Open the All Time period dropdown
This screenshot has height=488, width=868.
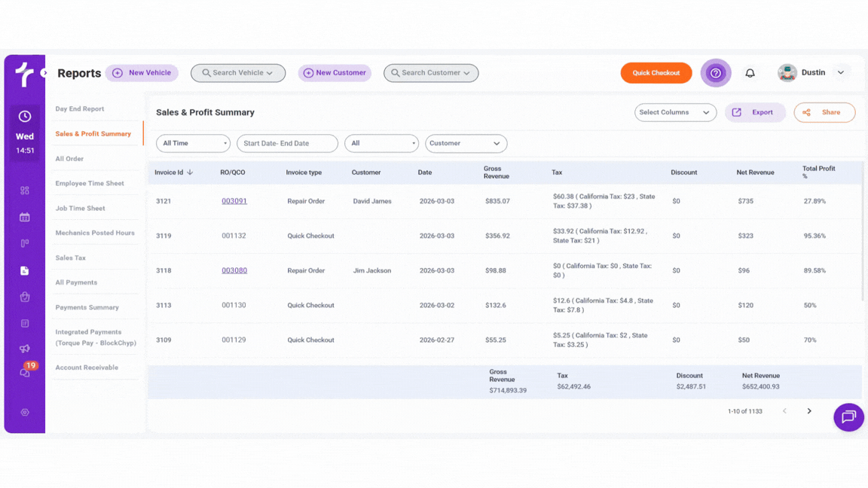tap(193, 143)
